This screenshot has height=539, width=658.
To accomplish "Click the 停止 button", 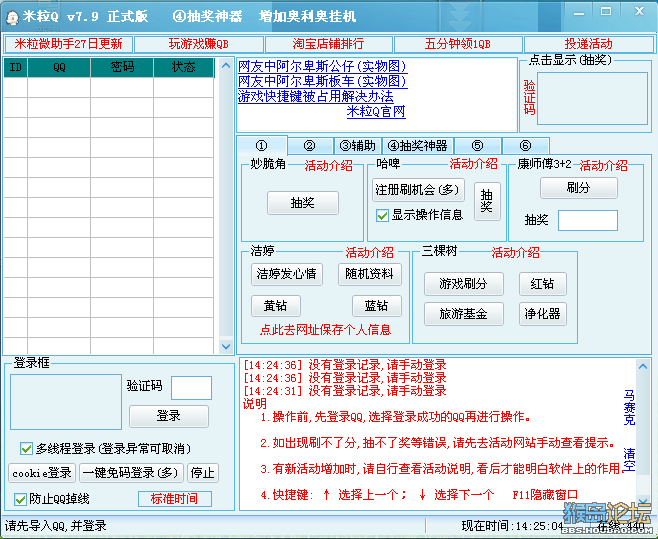I will pyautogui.click(x=203, y=473).
